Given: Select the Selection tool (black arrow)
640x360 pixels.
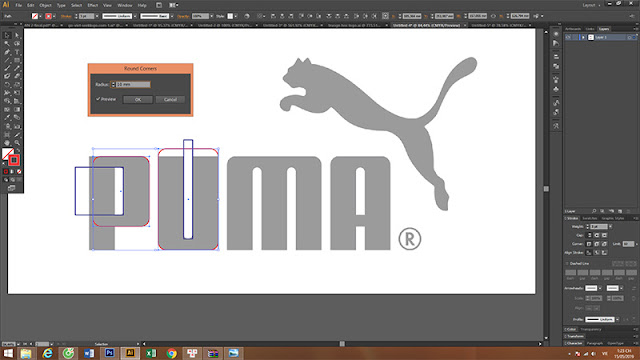Looking at the screenshot, I should click(7, 36).
